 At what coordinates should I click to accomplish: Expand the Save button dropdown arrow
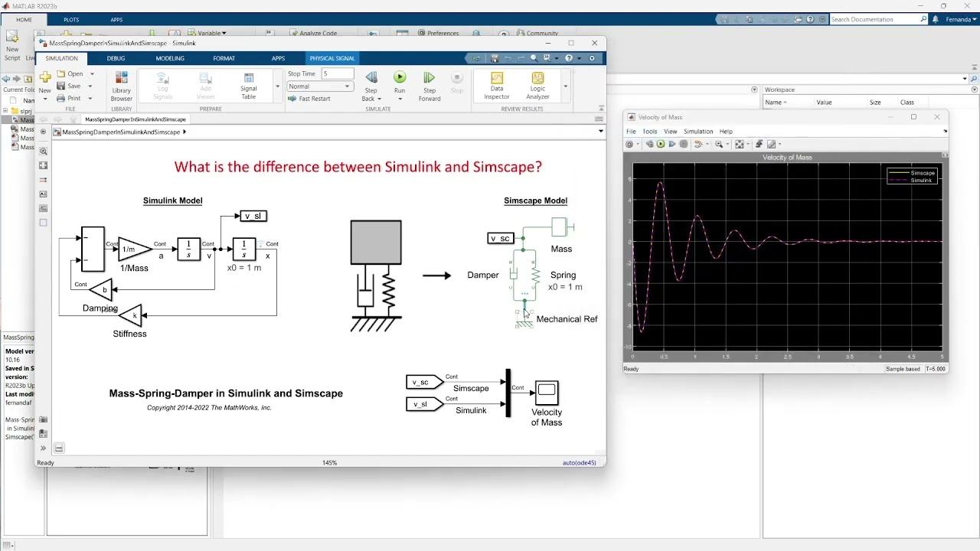pos(91,86)
